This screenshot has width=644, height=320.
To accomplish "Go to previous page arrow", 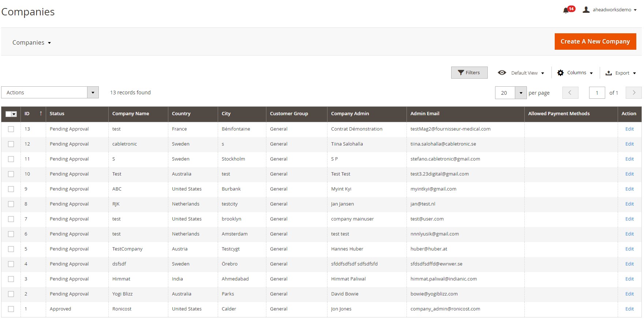I will (570, 93).
